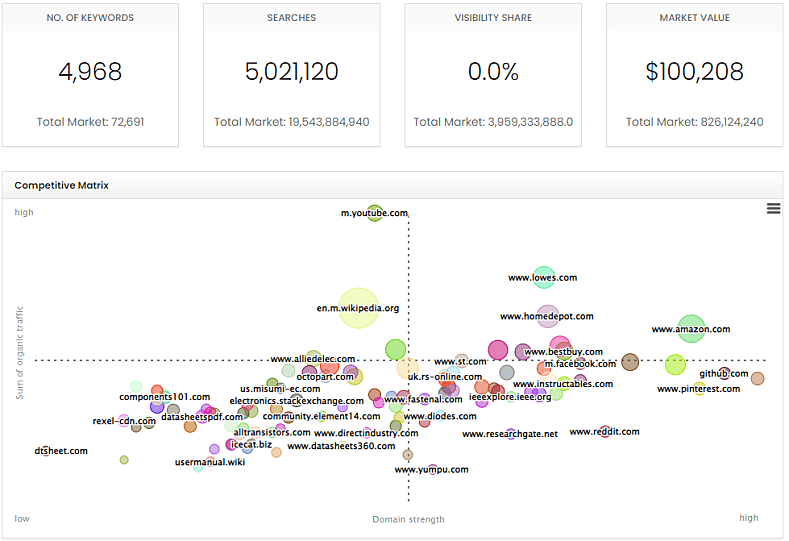Select the SEARCHES card header
The image size is (789, 541).
click(291, 18)
